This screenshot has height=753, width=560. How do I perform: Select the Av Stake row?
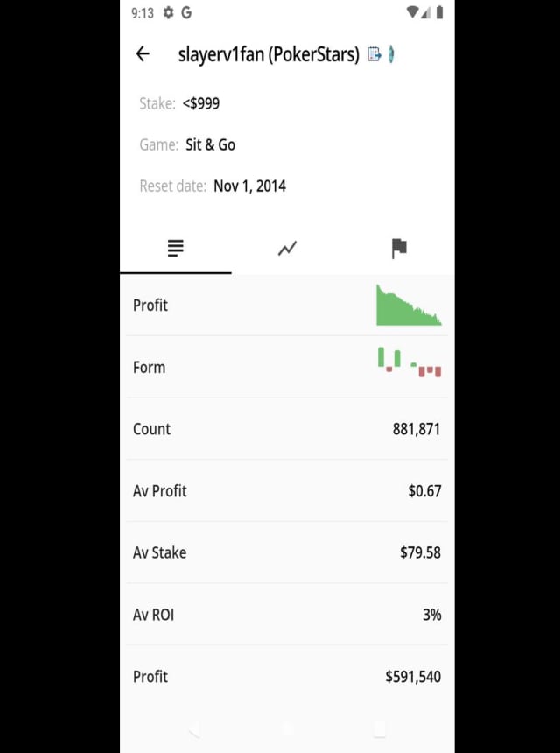(287, 552)
